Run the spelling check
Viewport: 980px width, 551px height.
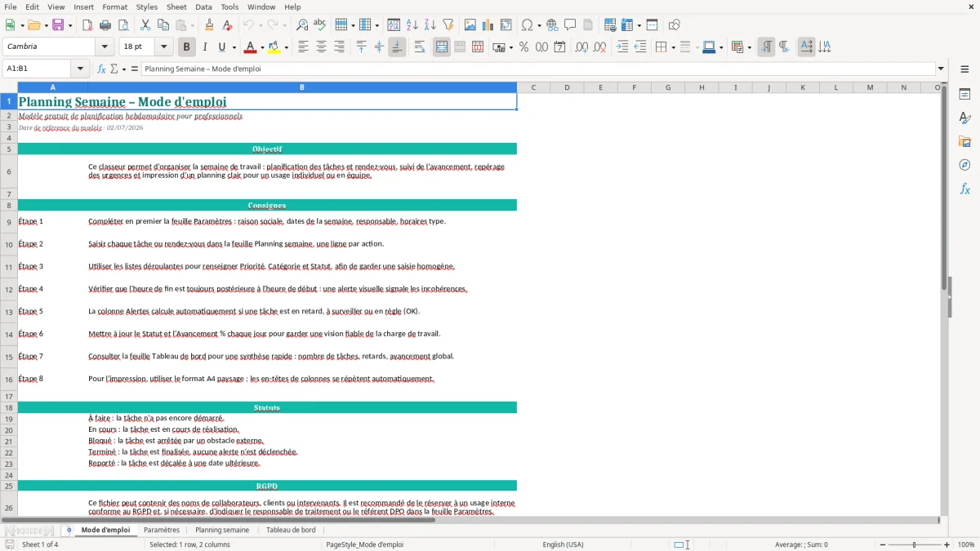(319, 24)
